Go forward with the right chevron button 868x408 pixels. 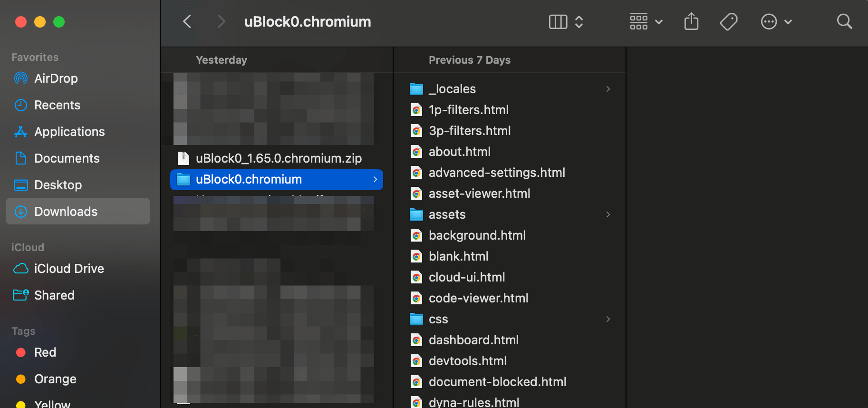tap(221, 21)
